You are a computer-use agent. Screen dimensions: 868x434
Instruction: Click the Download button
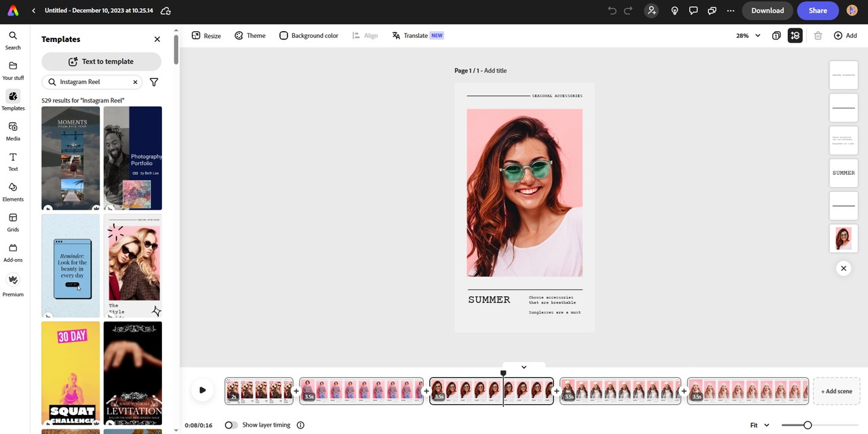768,11
